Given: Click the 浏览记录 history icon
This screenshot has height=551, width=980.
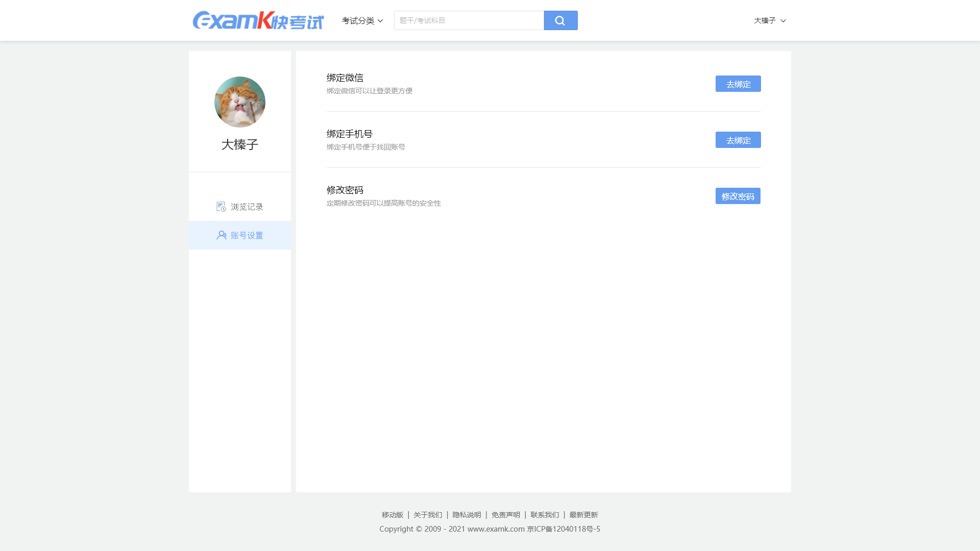Looking at the screenshot, I should [221, 207].
